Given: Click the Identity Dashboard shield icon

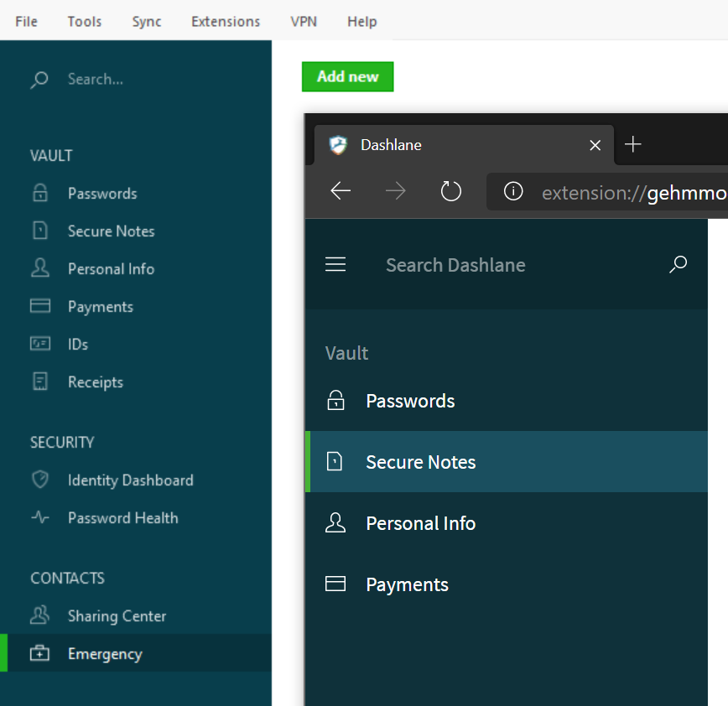Looking at the screenshot, I should [x=39, y=480].
